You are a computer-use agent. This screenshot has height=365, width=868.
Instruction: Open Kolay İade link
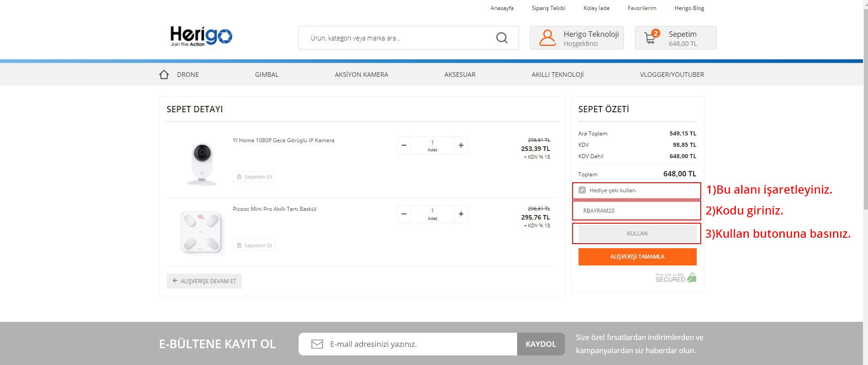coord(596,8)
